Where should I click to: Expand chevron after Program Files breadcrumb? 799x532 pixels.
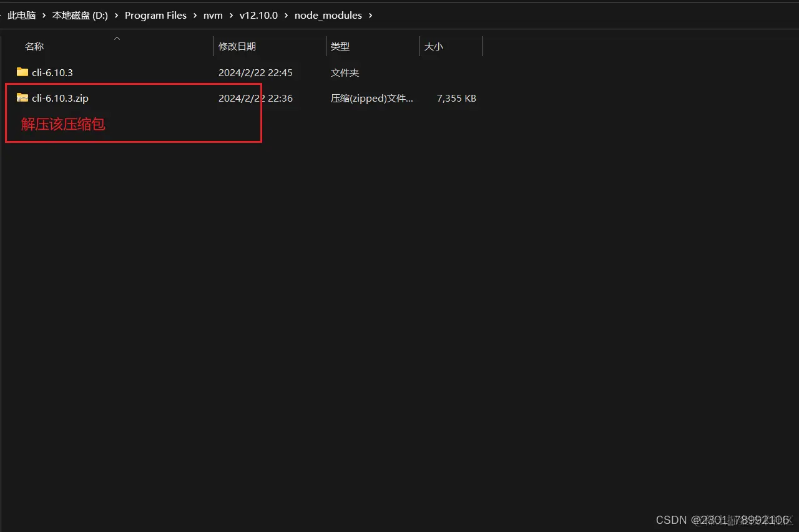(195, 15)
